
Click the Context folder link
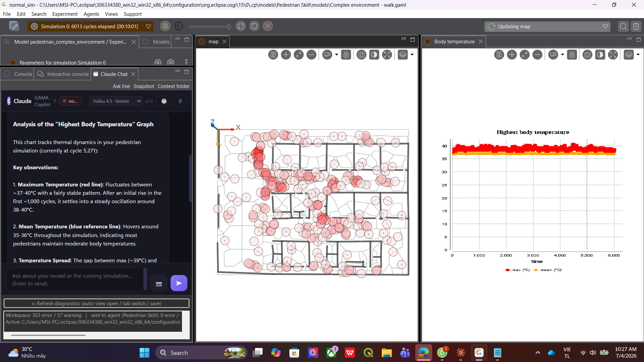coord(174,86)
